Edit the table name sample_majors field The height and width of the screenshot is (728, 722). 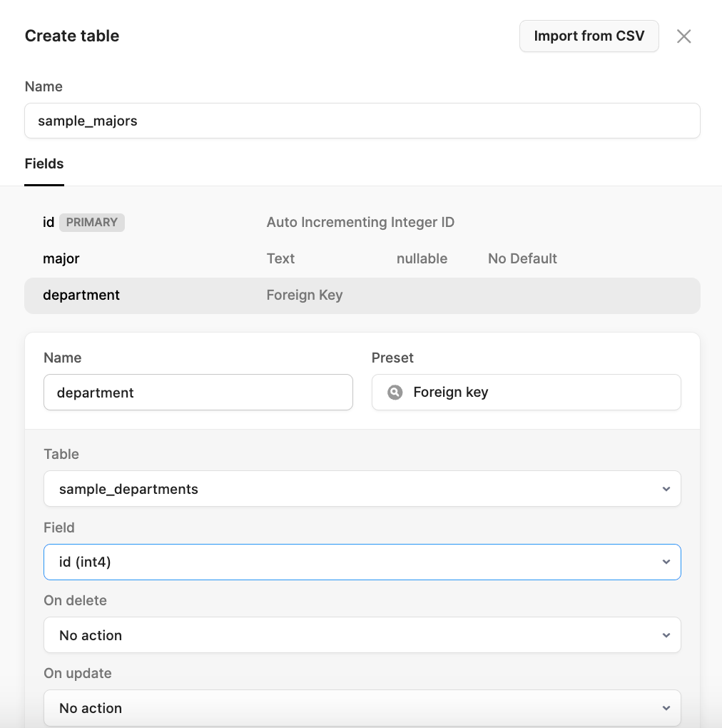362,121
